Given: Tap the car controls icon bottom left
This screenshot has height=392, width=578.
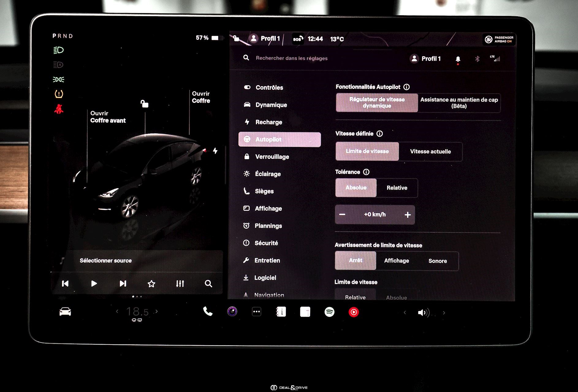Looking at the screenshot, I should [x=65, y=312].
